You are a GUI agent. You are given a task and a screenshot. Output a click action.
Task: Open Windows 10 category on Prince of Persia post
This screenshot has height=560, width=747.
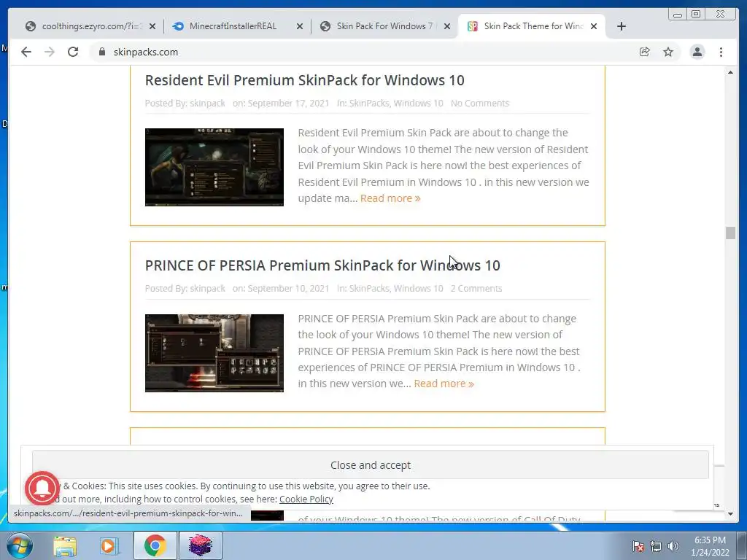[418, 288]
